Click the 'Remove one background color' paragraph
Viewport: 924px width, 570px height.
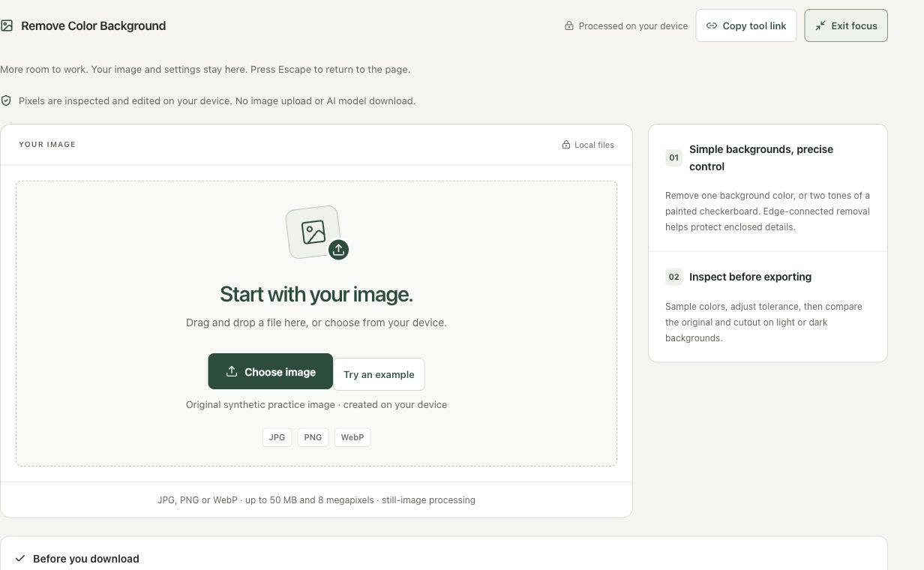click(x=767, y=211)
